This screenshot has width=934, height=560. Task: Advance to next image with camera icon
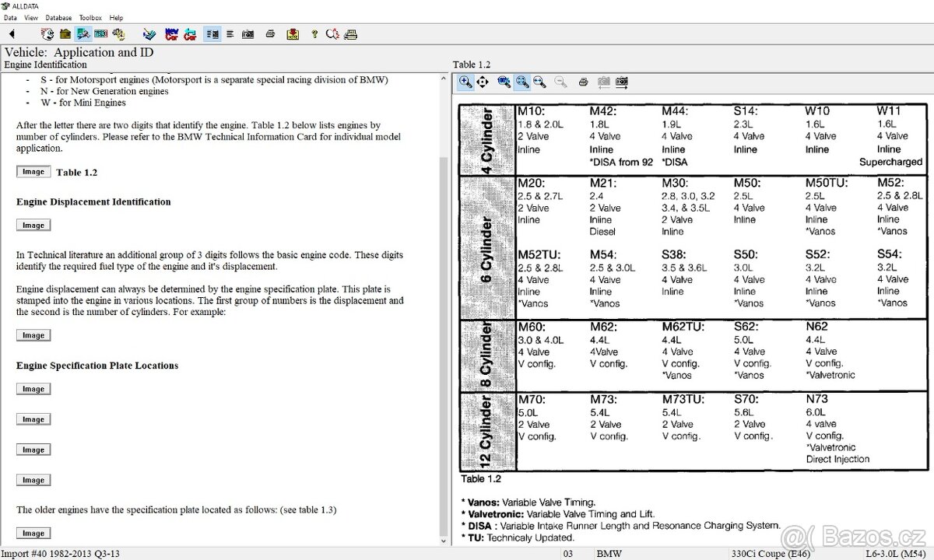coord(621,82)
